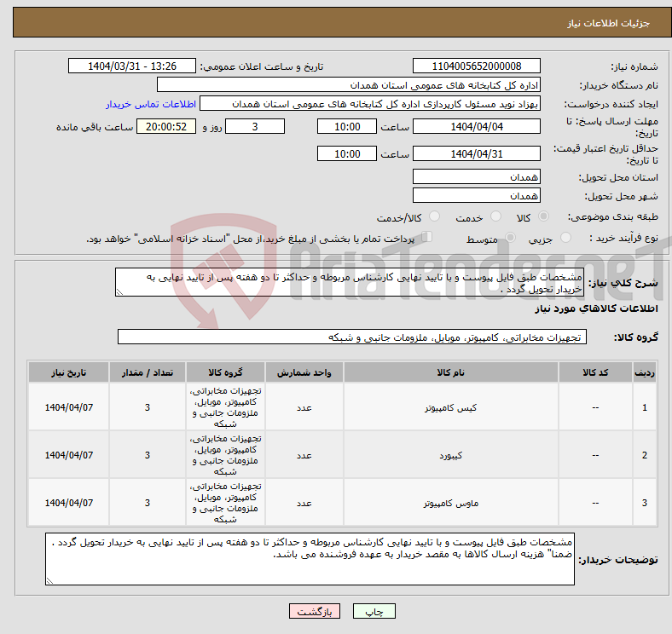Select the متوسط purchase type radio
The width and height of the screenshot is (672, 634).
[510, 237]
